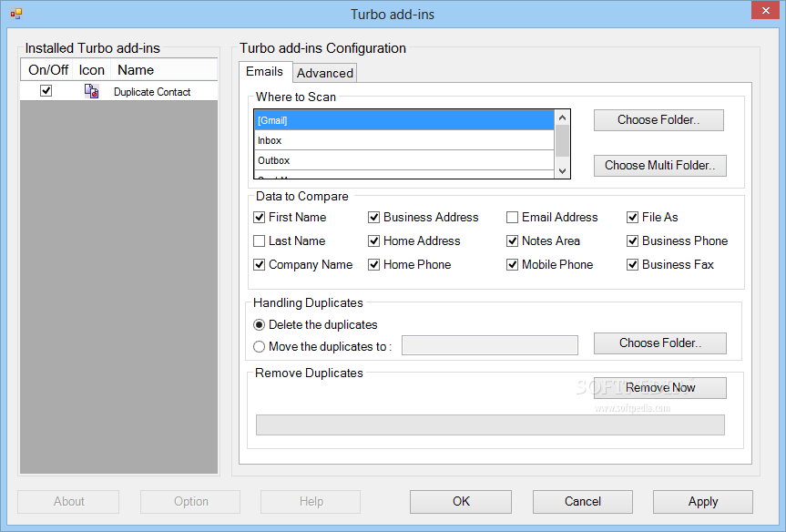The width and height of the screenshot is (786, 532).
Task: Uncheck the Mobile Phone checkbox
Action: point(512,265)
